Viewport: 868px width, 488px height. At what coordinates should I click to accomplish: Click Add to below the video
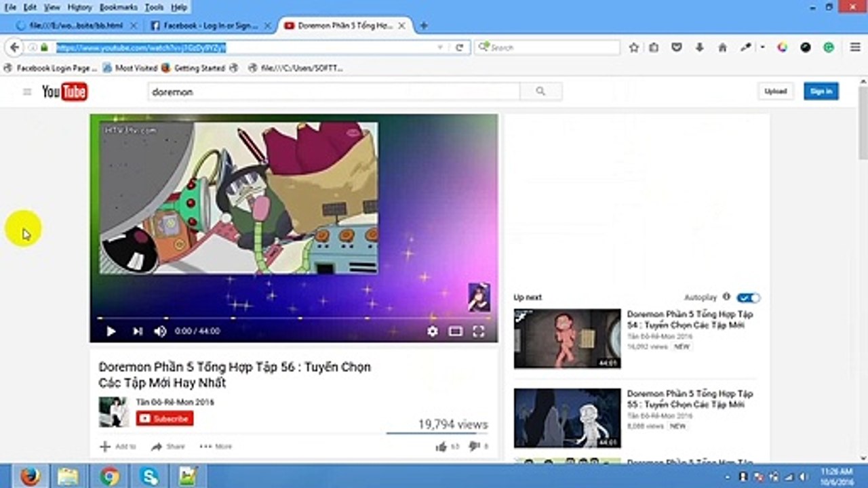click(x=118, y=447)
